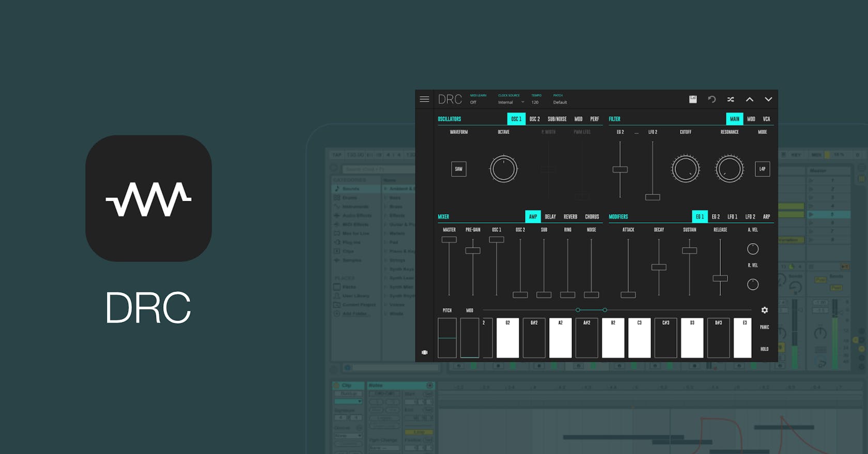Click the RING level slider handle
Viewport: 868px width, 454px height.
coord(568,295)
